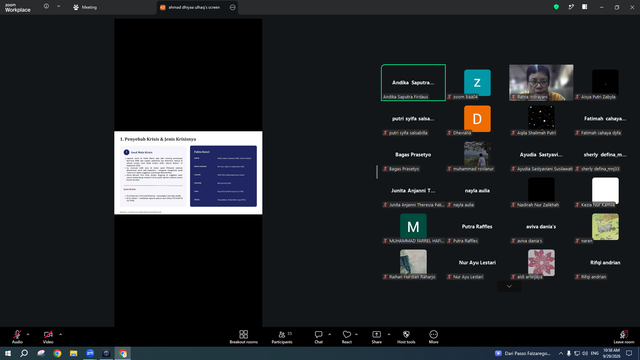
Task: Click Nur Ayu Lestari participant tile
Action: point(477,262)
